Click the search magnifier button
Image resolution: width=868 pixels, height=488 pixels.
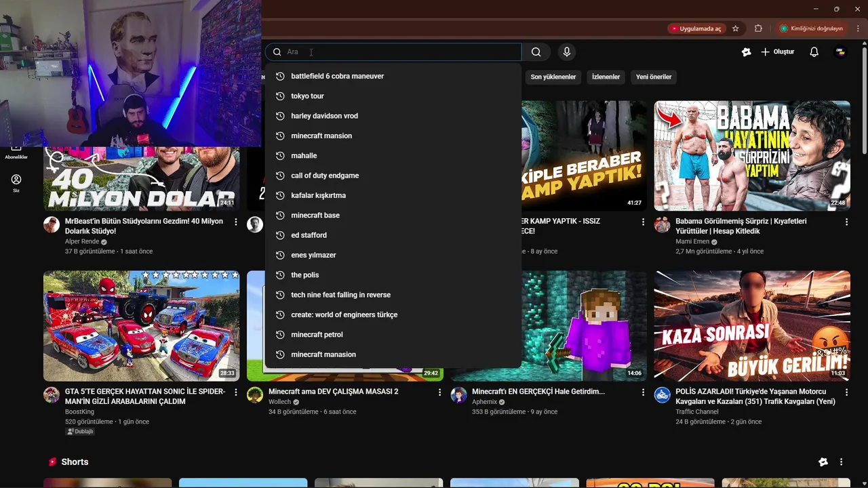point(536,52)
